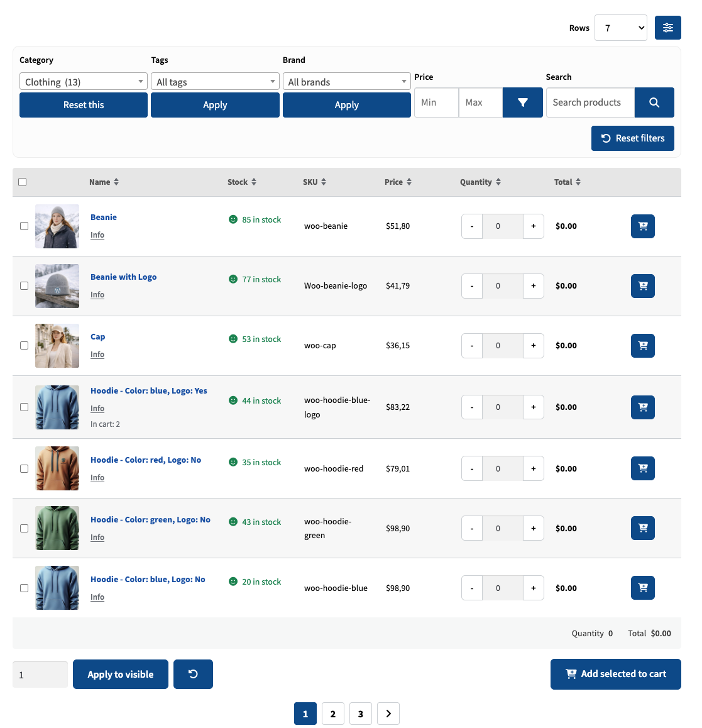The width and height of the screenshot is (702, 728).
Task: Increase Beanie quantity with plus button
Action: tap(534, 226)
